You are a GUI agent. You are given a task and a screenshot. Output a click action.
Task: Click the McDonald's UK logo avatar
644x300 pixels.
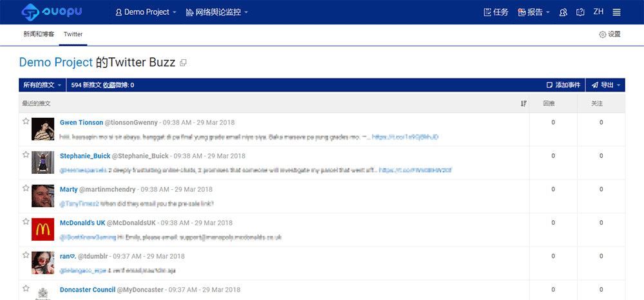tap(43, 229)
